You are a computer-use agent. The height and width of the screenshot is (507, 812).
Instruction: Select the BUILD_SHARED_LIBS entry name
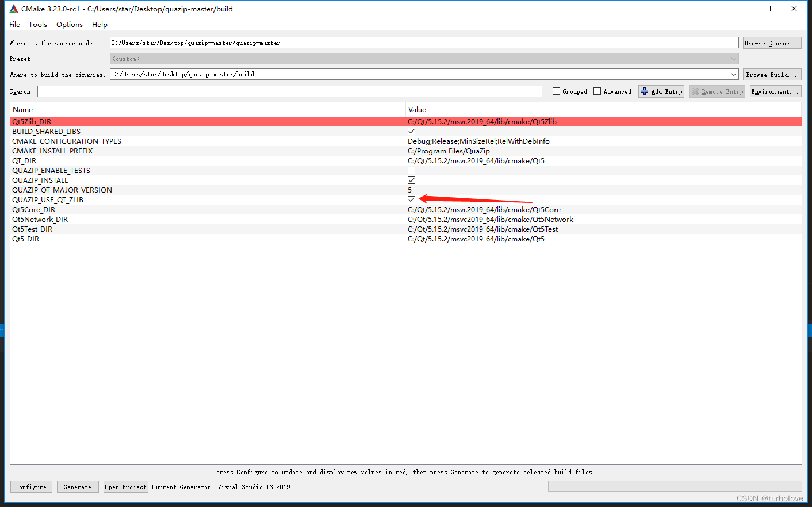[47, 132]
